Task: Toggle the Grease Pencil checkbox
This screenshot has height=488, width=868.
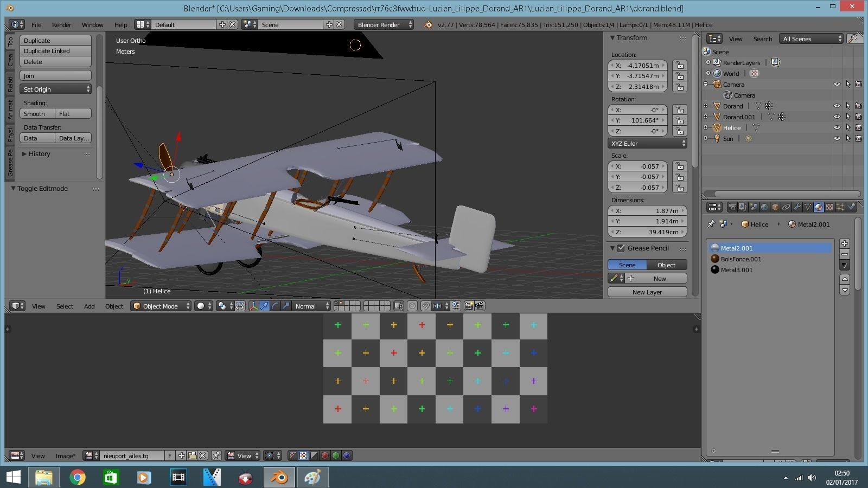Action: 621,248
